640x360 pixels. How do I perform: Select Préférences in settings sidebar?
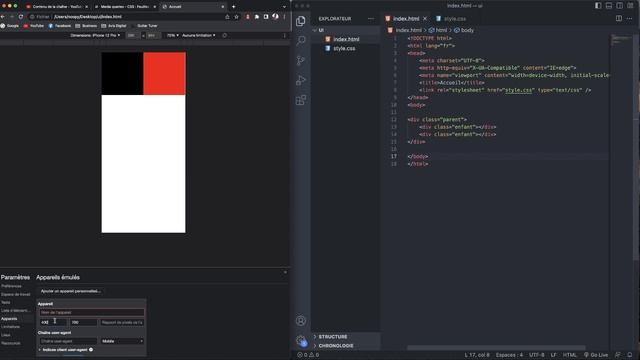[x=11, y=286]
